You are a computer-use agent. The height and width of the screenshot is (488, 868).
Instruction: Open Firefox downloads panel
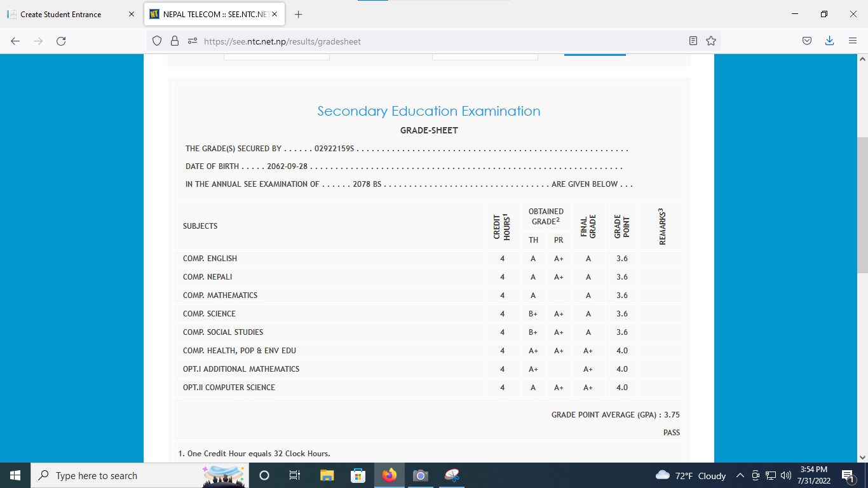tap(829, 41)
